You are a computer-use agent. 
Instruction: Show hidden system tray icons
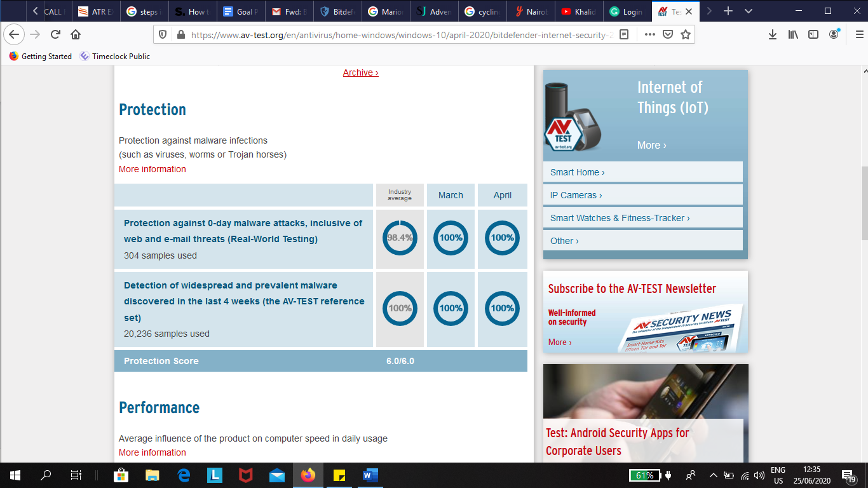(713, 475)
